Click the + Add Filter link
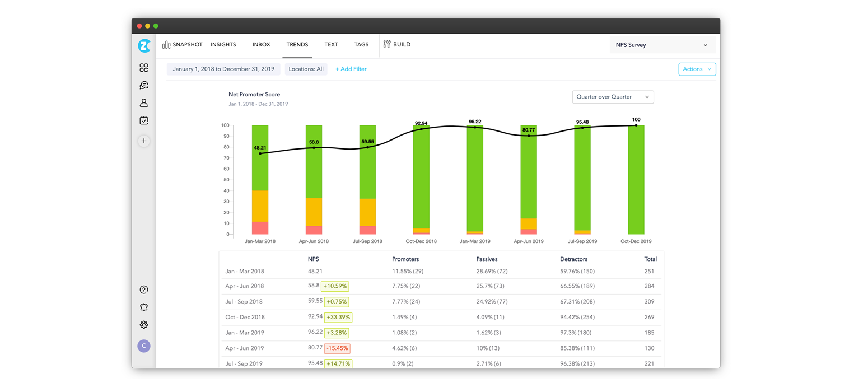The height and width of the screenshot is (392, 868). click(351, 69)
